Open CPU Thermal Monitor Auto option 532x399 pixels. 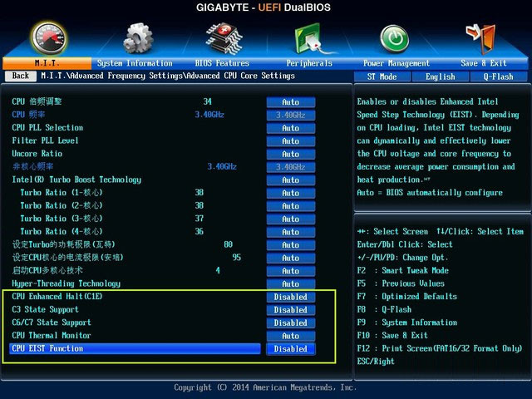coord(291,336)
